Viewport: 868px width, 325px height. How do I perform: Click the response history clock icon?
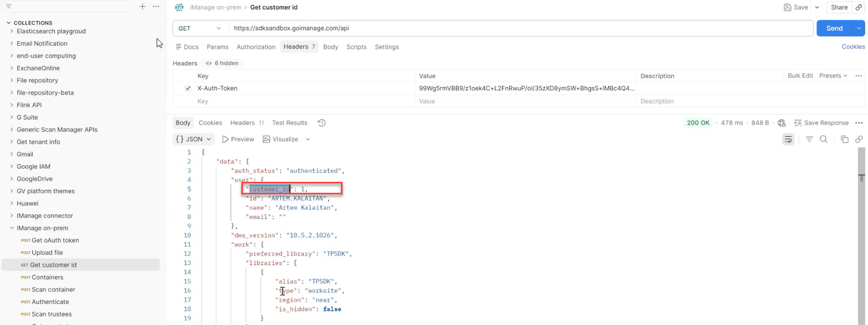(322, 123)
